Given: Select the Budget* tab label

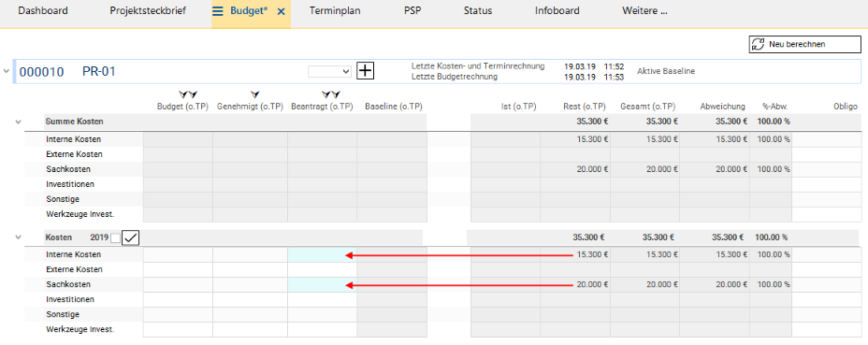Looking at the screenshot, I should click(249, 11).
